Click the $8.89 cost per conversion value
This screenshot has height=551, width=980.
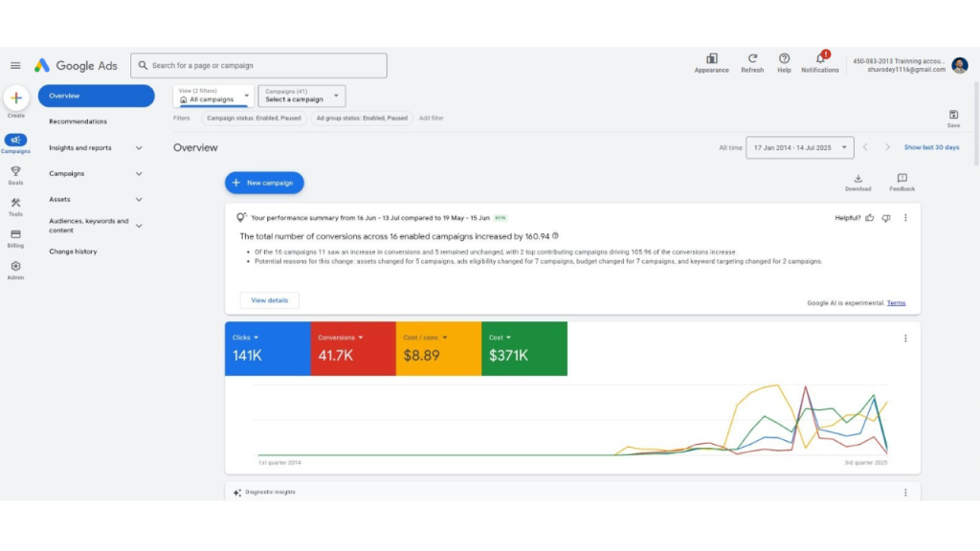tap(421, 356)
